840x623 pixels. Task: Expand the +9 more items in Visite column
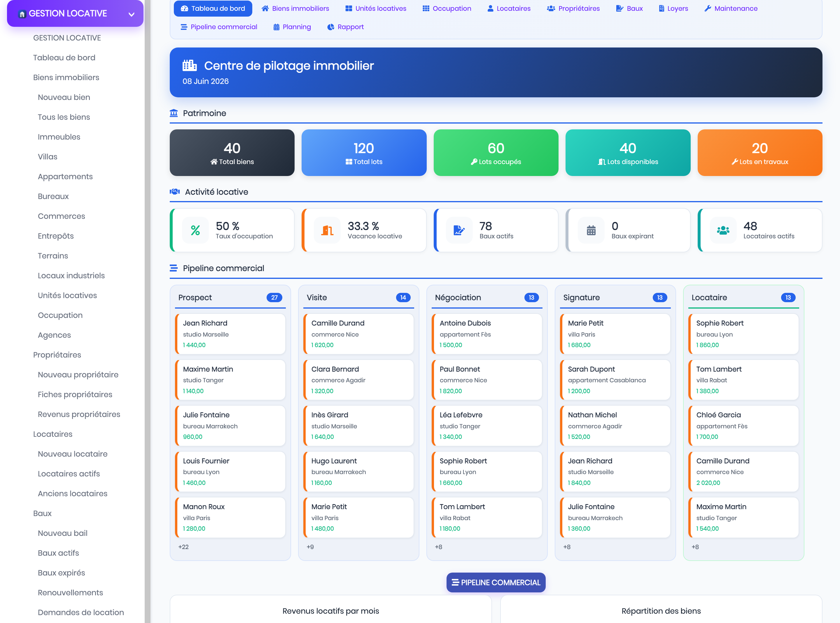point(310,547)
